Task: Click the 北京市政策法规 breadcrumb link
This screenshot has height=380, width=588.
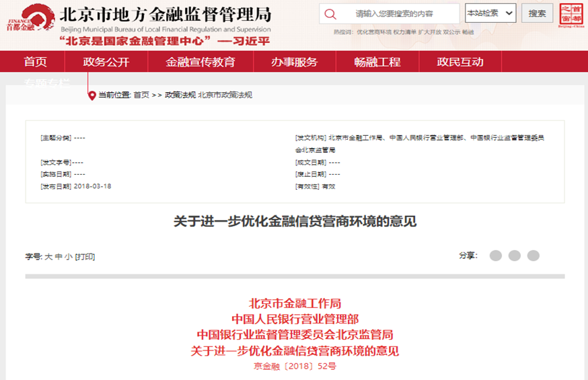Action: pos(225,96)
